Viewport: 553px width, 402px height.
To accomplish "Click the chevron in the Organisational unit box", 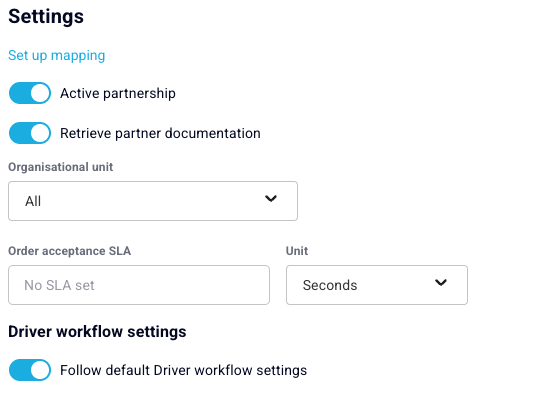I will (271, 199).
